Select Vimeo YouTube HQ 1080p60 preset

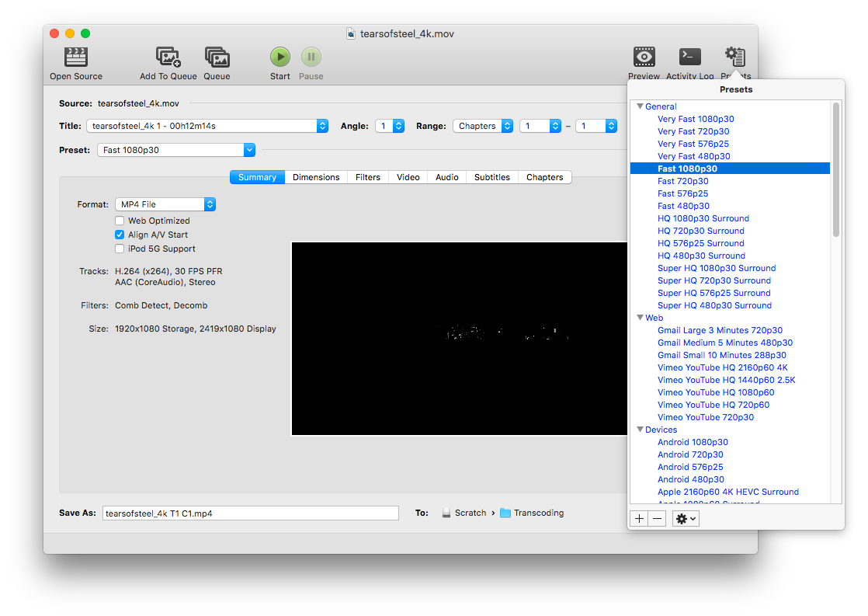click(x=717, y=393)
